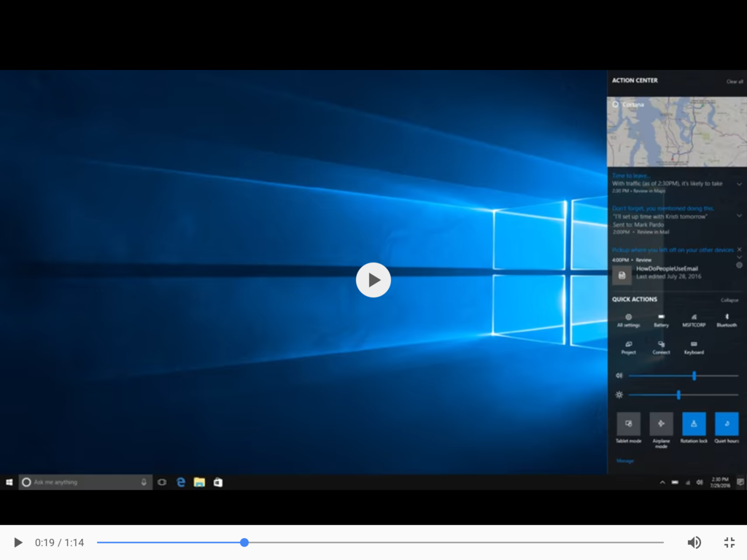Click the network icon in system tray
This screenshot has width=747, height=560.
(687, 483)
